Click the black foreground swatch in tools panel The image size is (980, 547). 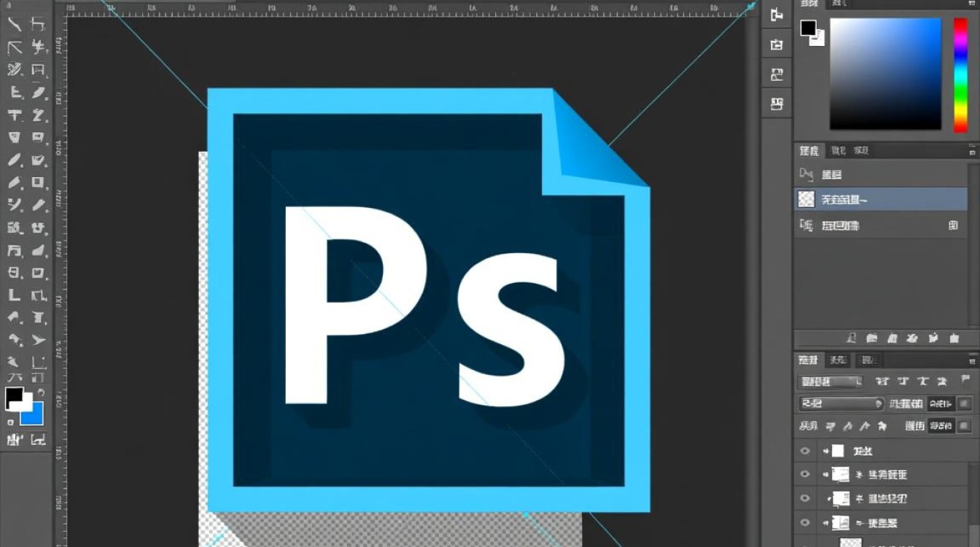click(14, 397)
